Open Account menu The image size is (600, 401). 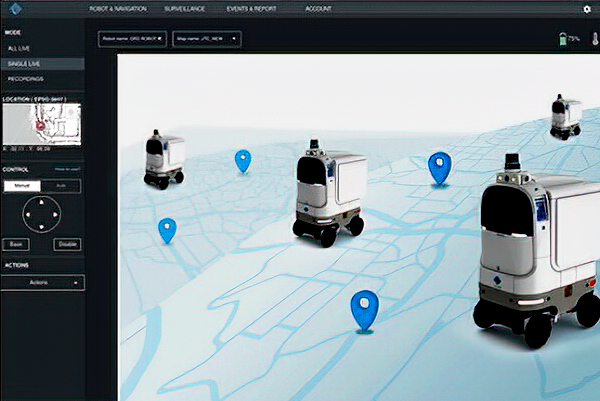(x=318, y=9)
